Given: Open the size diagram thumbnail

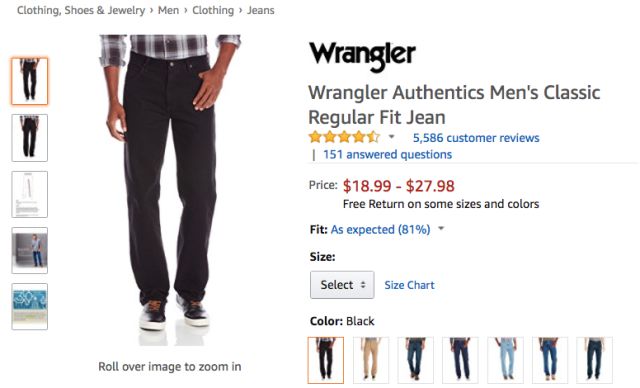Looking at the screenshot, I should pyautogui.click(x=30, y=194).
